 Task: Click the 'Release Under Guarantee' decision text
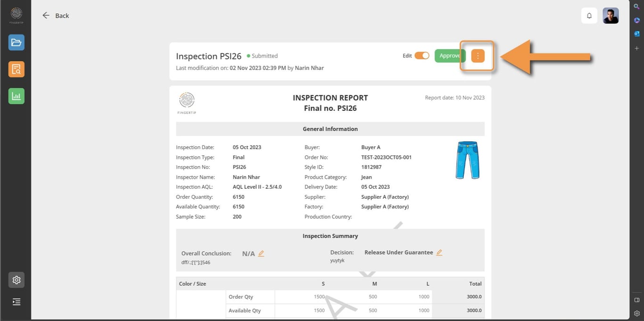(x=399, y=253)
